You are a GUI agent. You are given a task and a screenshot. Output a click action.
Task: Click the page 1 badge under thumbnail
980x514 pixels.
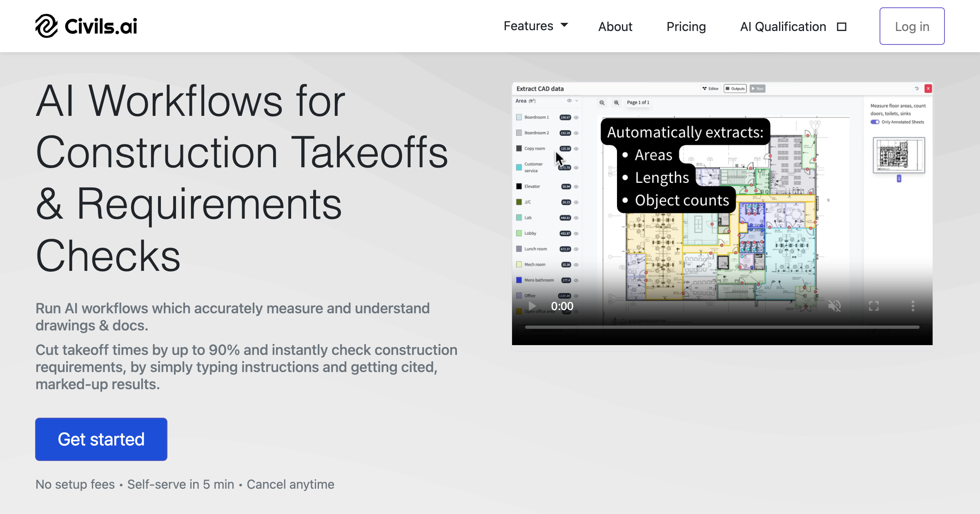coord(899,178)
